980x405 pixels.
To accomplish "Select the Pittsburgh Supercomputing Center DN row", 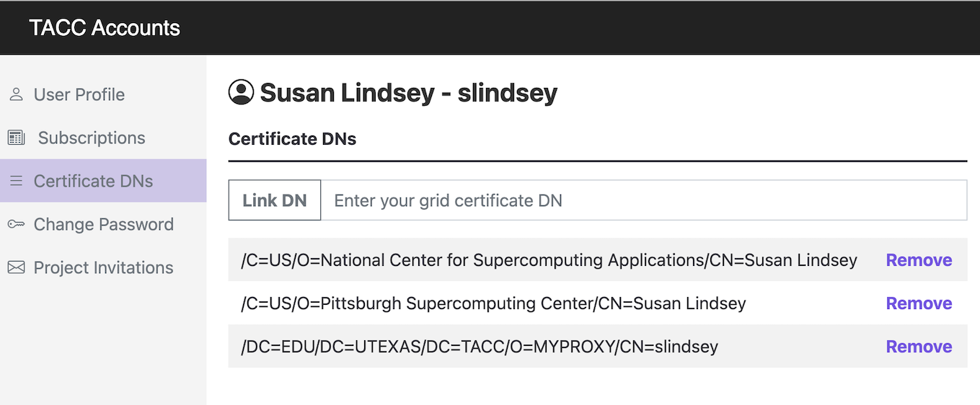I will (598, 303).
